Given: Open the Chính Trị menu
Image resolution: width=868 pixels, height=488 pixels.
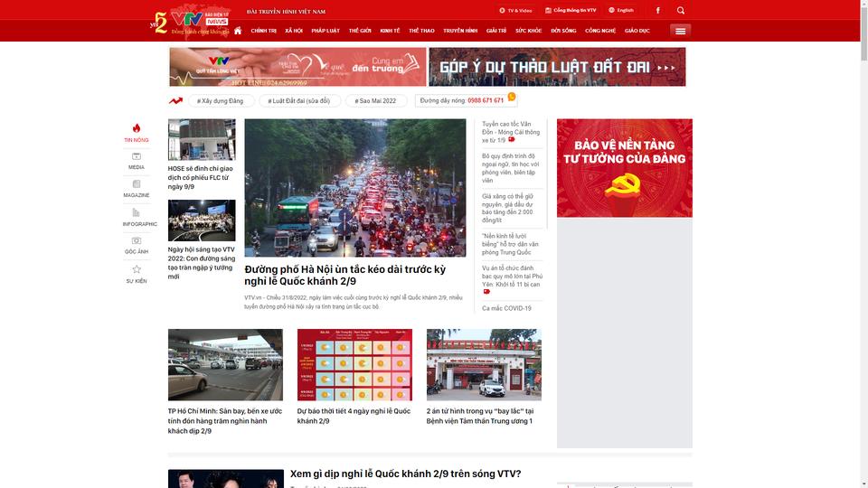Looking at the screenshot, I should coord(263,31).
